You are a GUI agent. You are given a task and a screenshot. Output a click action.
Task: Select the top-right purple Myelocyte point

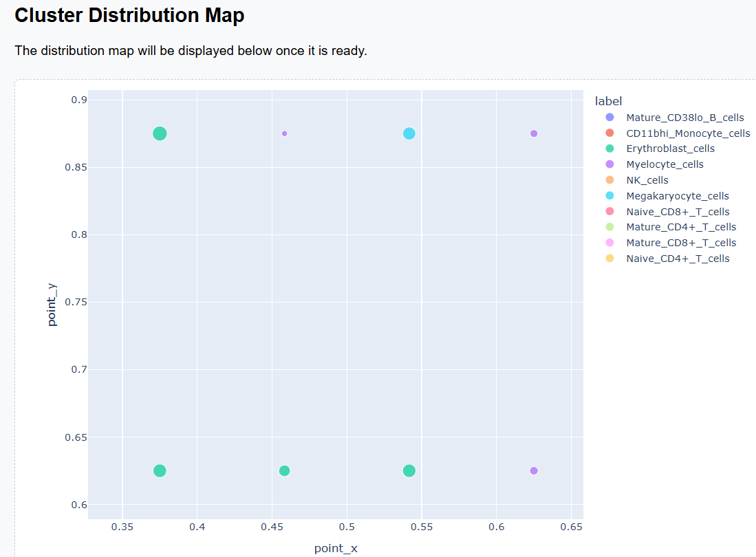(534, 133)
